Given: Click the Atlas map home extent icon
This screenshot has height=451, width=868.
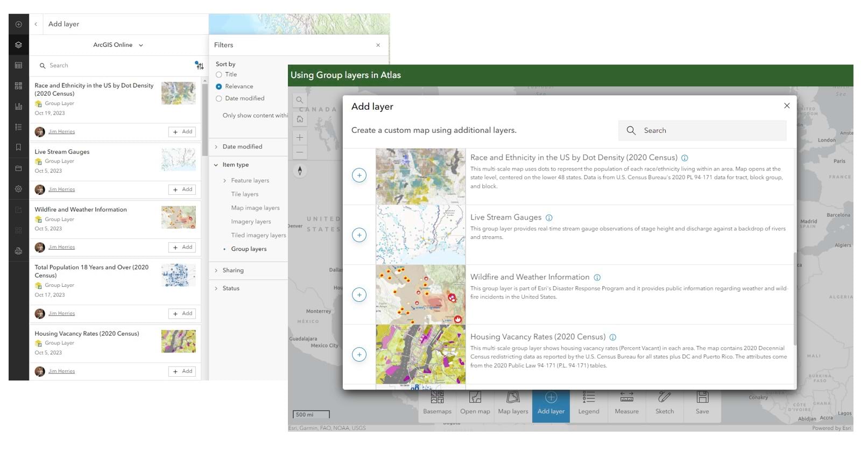Looking at the screenshot, I should click(x=300, y=119).
